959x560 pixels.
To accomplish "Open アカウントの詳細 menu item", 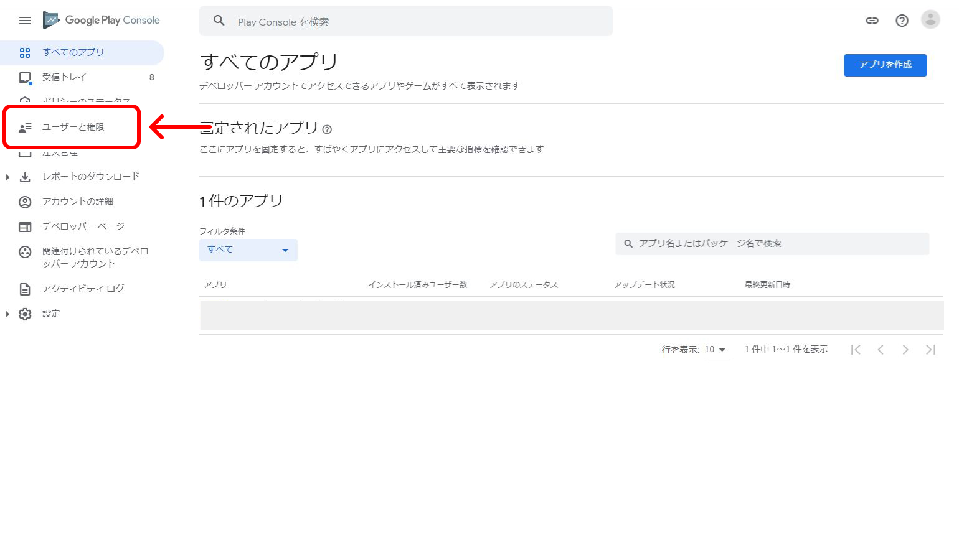I will (x=77, y=202).
